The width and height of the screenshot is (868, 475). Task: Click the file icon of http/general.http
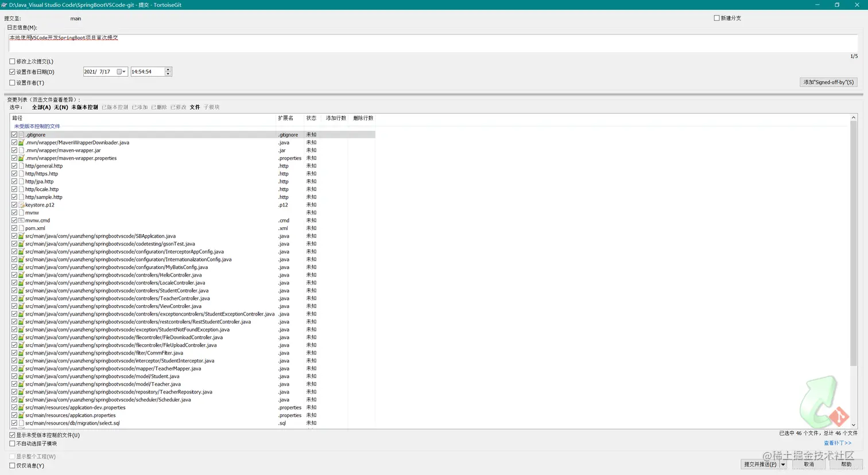point(21,166)
